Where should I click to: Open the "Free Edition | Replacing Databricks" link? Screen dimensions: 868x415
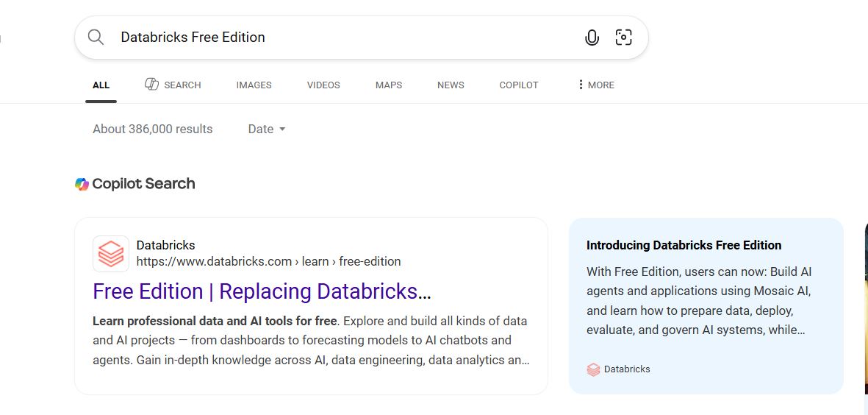point(262,291)
